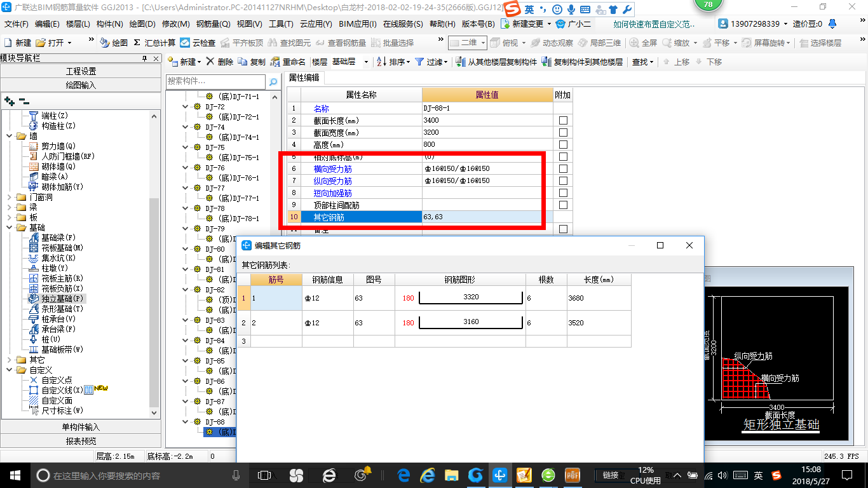Collapse the 墙 folder
The image size is (868, 488).
tap(9, 136)
